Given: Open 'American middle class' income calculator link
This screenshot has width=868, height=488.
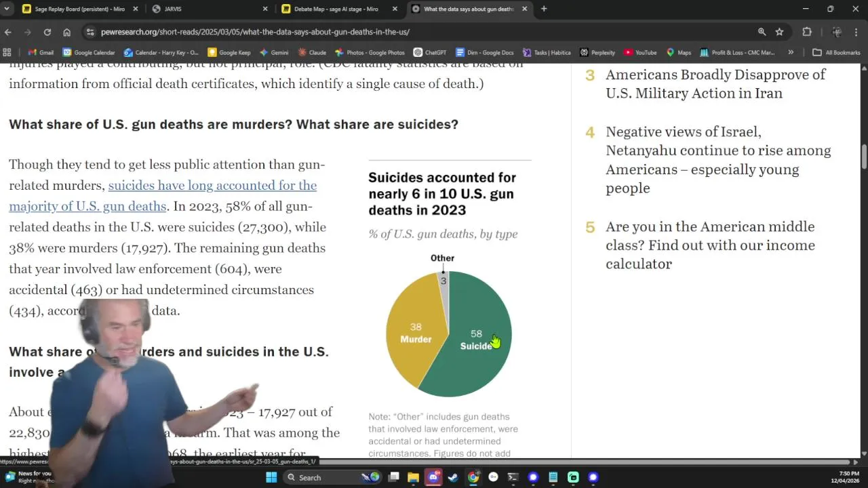Looking at the screenshot, I should (x=710, y=245).
